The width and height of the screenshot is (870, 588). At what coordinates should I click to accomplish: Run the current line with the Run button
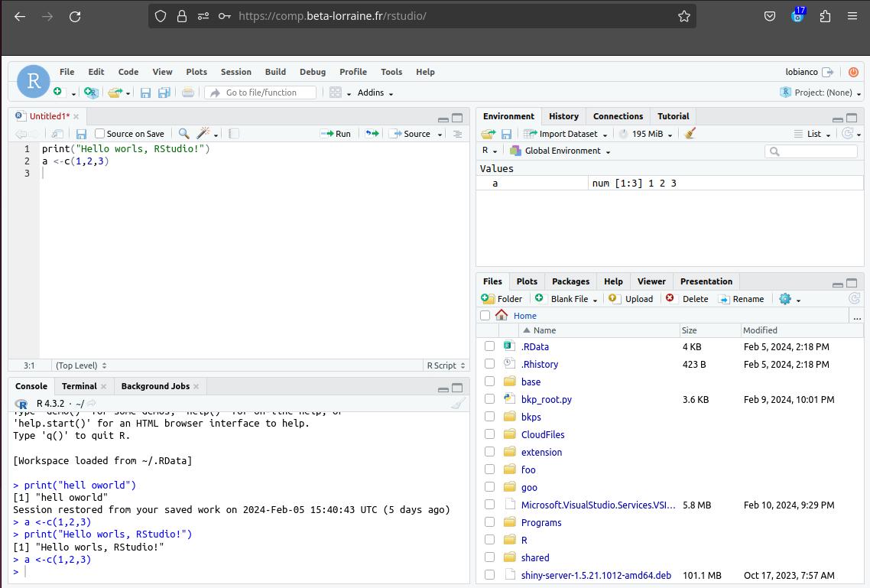(x=336, y=133)
